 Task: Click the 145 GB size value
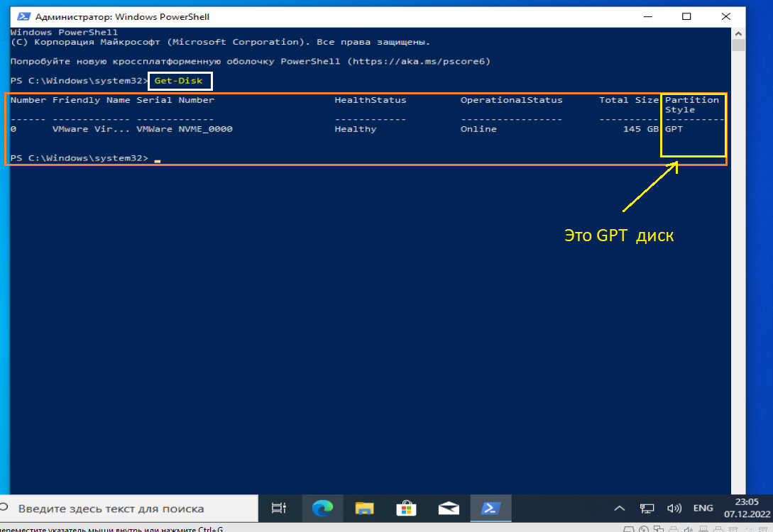click(x=640, y=129)
